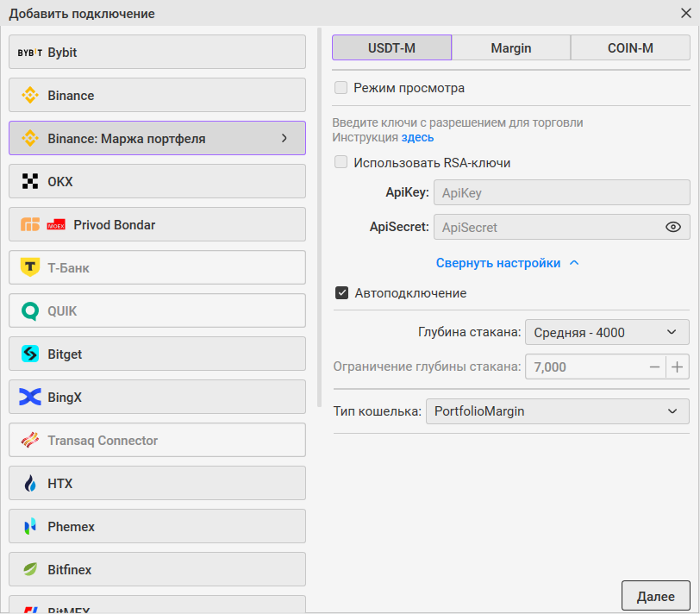700x614 pixels.
Task: Select the QUIK connection
Action: pyautogui.click(x=157, y=310)
